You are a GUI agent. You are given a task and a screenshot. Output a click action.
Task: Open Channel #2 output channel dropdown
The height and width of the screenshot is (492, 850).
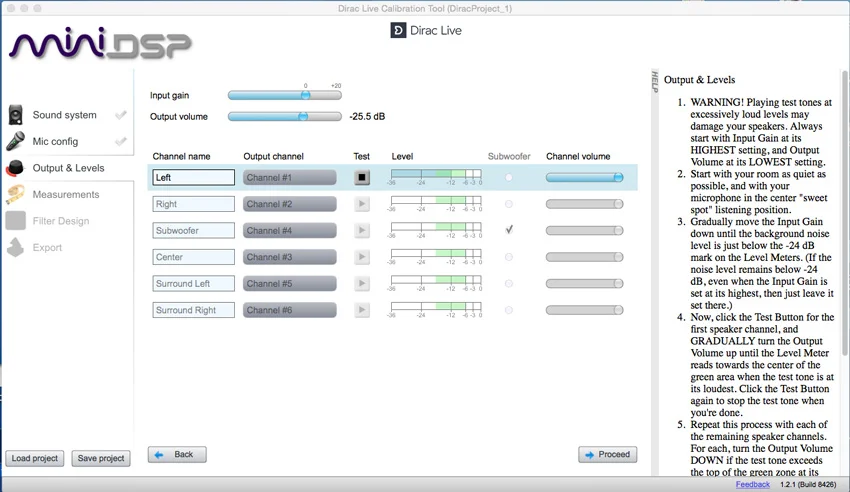(x=289, y=204)
